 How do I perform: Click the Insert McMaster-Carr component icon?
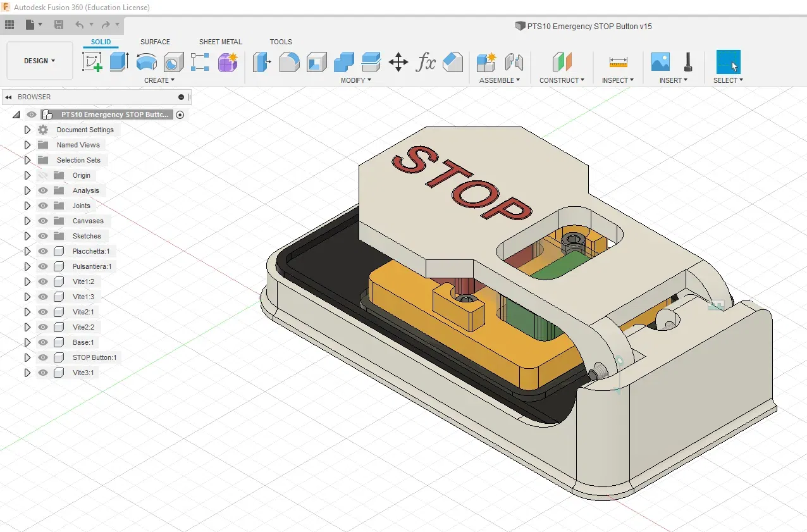coord(688,62)
